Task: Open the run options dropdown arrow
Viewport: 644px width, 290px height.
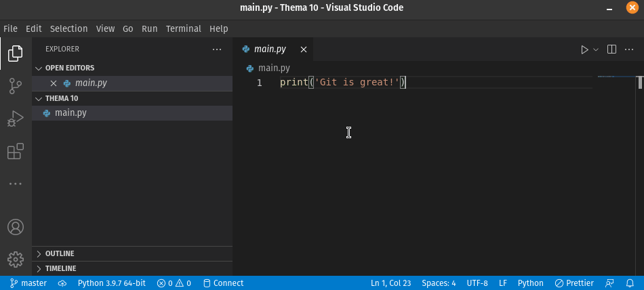Action: click(x=597, y=49)
